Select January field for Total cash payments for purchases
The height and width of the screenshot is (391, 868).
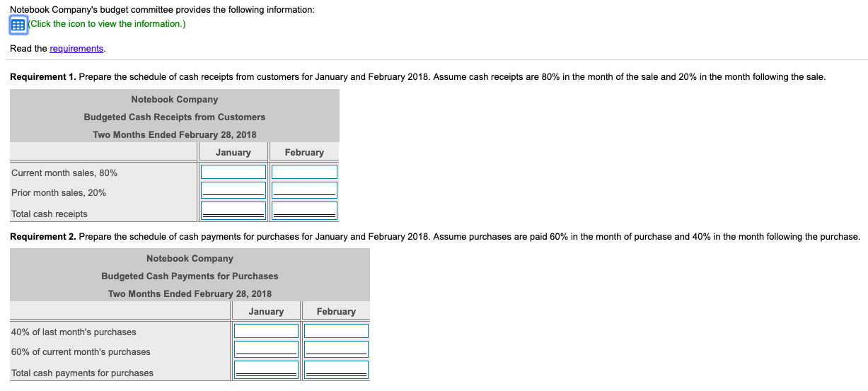267,370
